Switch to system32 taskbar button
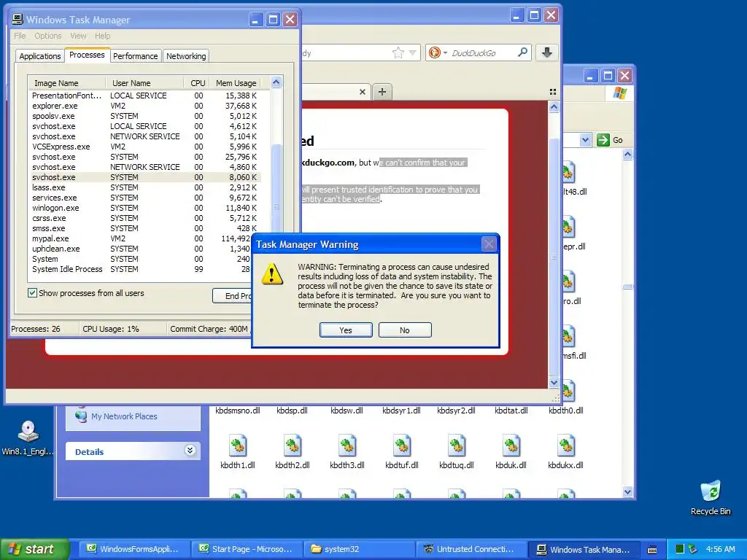The height and width of the screenshot is (560, 747). click(x=359, y=549)
